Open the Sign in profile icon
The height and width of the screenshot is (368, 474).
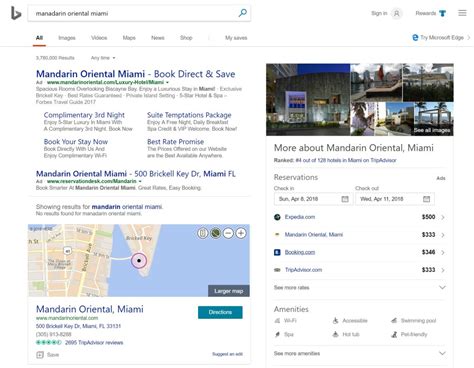(396, 13)
